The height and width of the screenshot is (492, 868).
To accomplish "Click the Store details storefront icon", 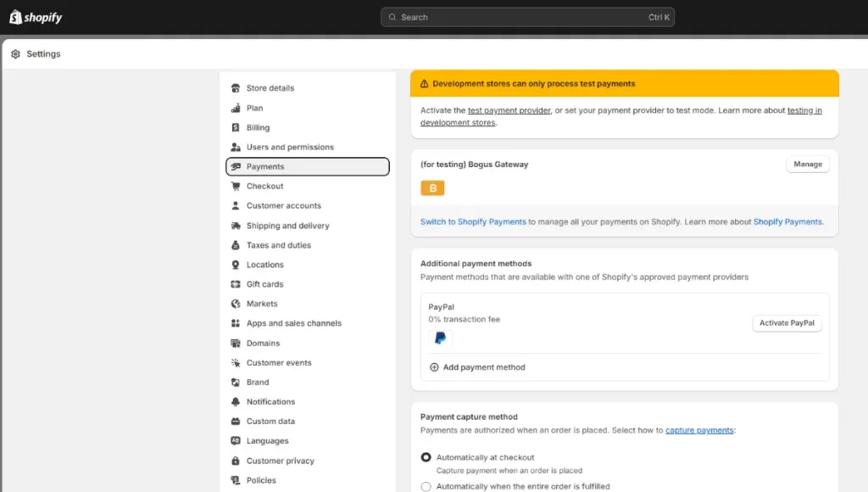I will tap(236, 88).
